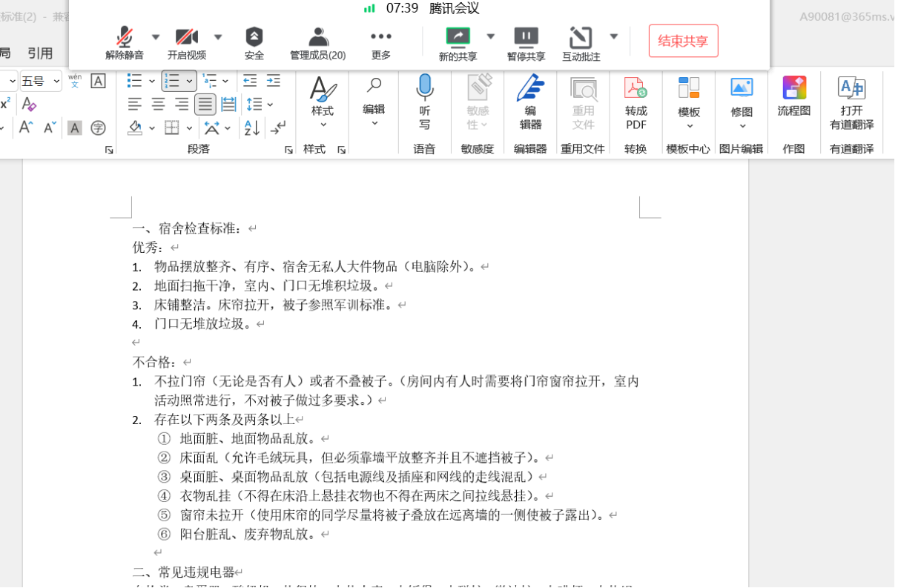Click text 门口无堆放垃圾。
The width and height of the screenshot is (898, 588).
204,324
